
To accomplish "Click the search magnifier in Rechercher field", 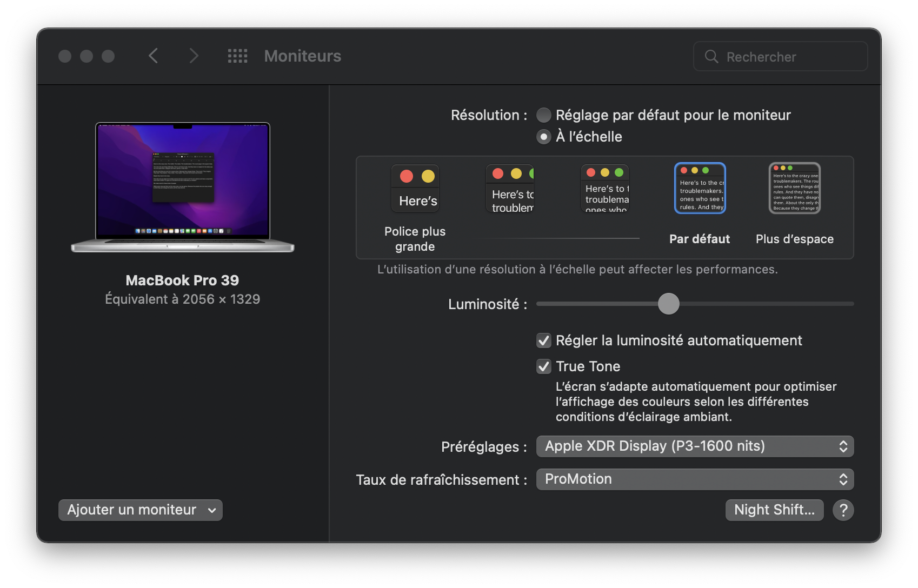I will [711, 56].
